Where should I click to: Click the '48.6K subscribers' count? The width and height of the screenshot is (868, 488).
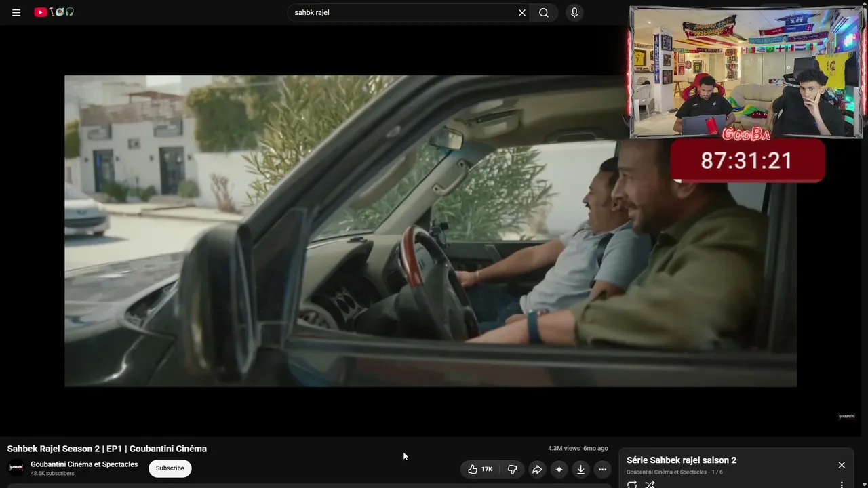52,474
